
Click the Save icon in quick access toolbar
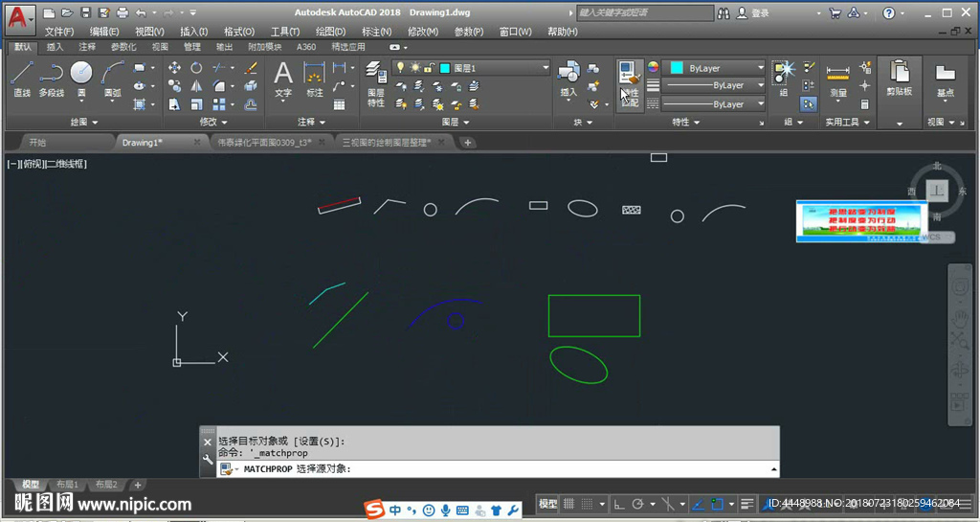pyautogui.click(x=85, y=12)
